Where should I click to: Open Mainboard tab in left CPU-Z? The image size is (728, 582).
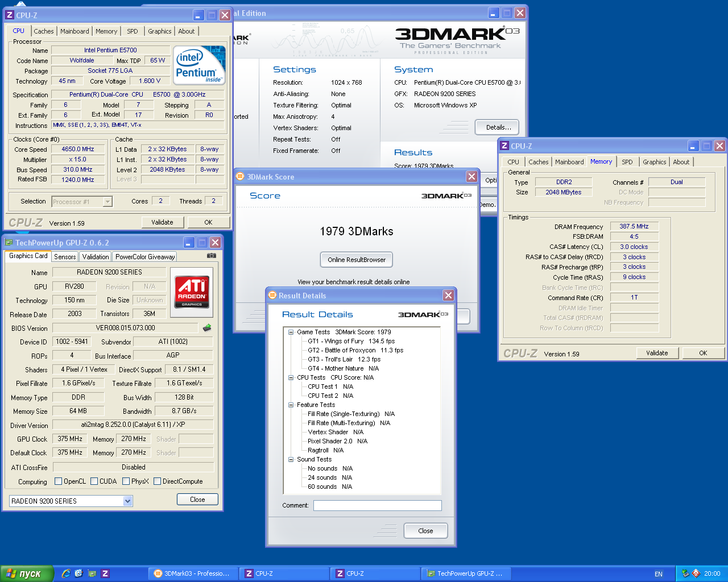[75, 31]
